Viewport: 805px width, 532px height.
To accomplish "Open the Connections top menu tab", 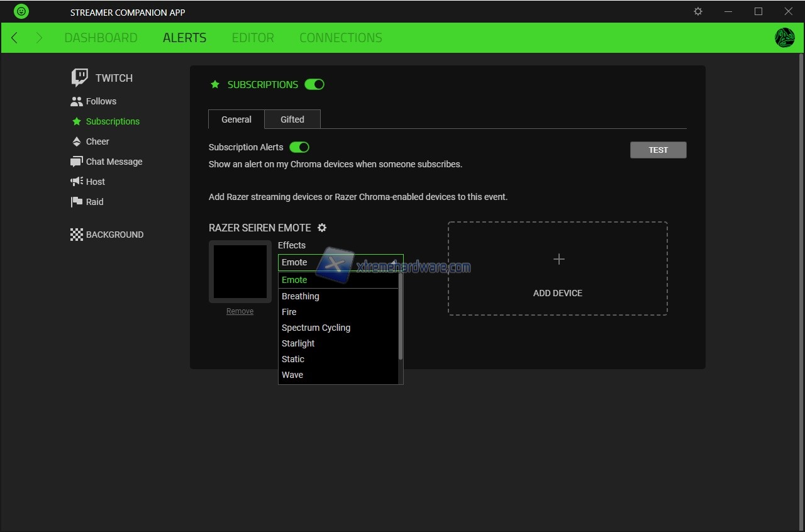I will click(340, 38).
